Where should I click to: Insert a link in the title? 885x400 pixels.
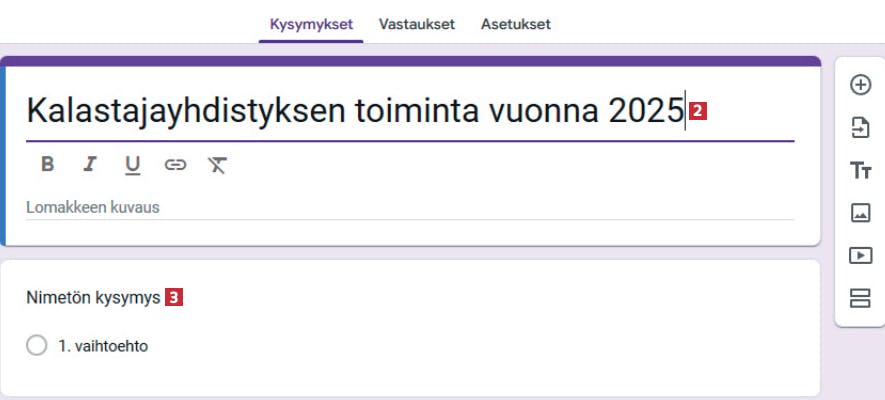click(x=175, y=164)
